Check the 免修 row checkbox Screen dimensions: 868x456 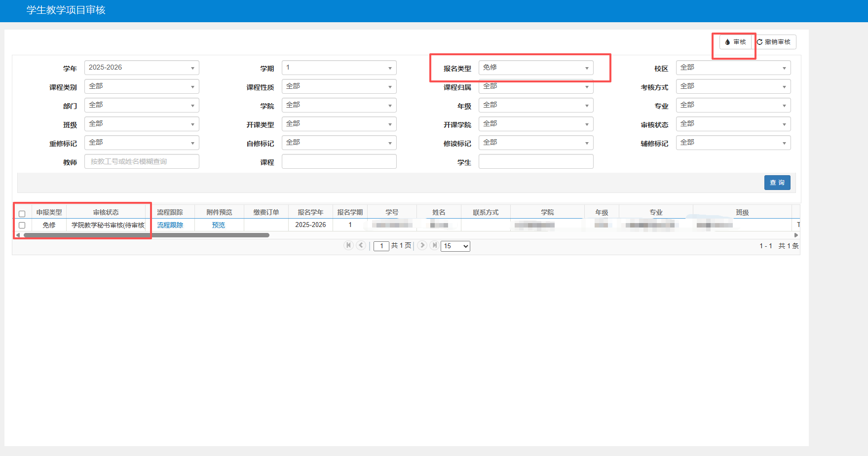pyautogui.click(x=22, y=225)
